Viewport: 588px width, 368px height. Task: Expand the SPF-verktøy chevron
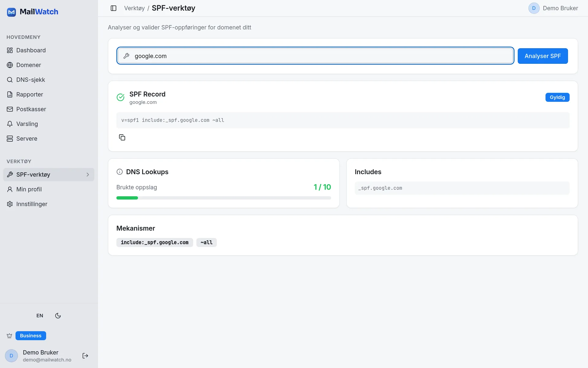pyautogui.click(x=88, y=174)
